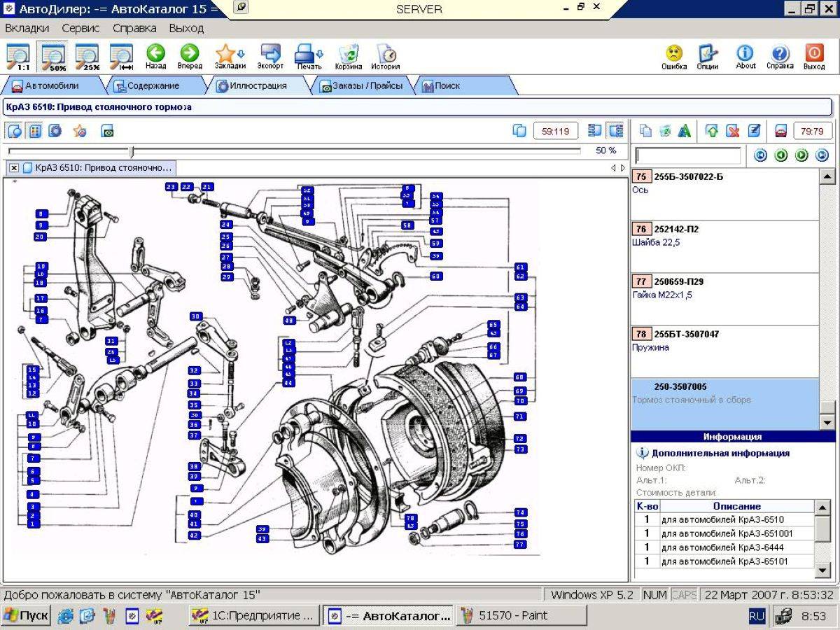Select part 78 Пружина

tap(724, 351)
